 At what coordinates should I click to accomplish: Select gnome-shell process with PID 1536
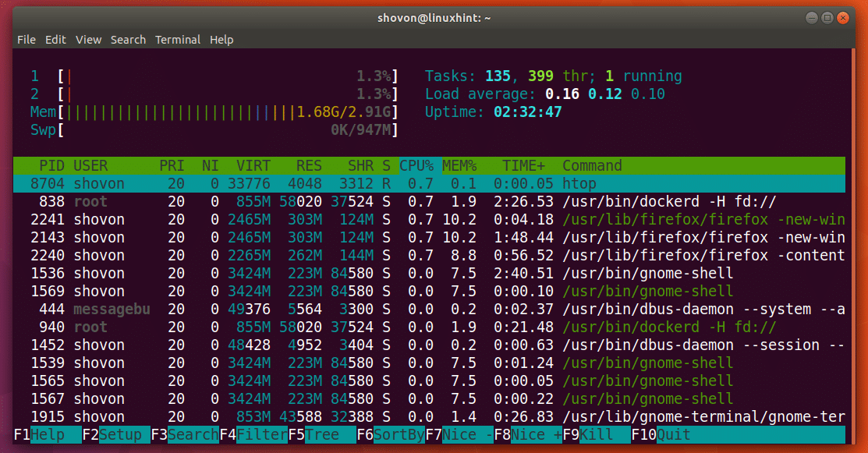(x=429, y=273)
